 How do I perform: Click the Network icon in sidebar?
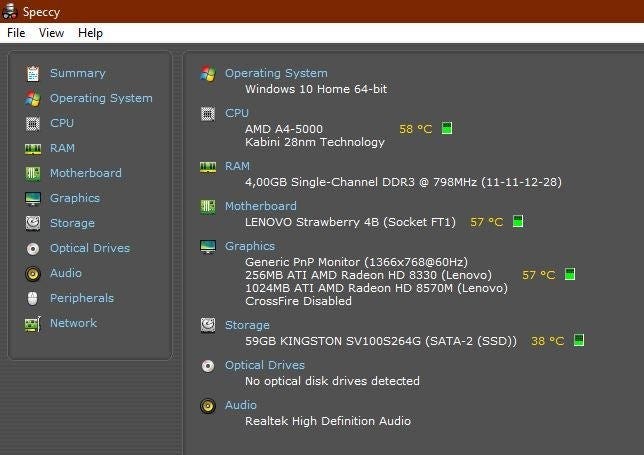click(x=33, y=323)
